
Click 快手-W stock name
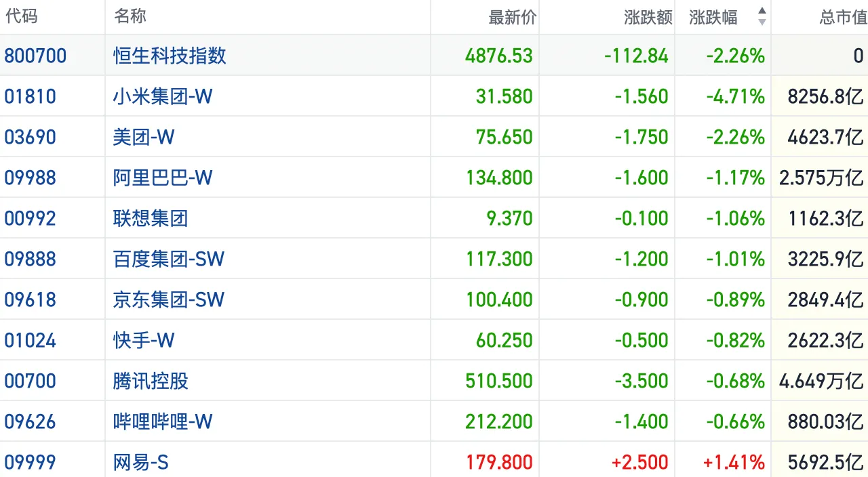(144, 340)
